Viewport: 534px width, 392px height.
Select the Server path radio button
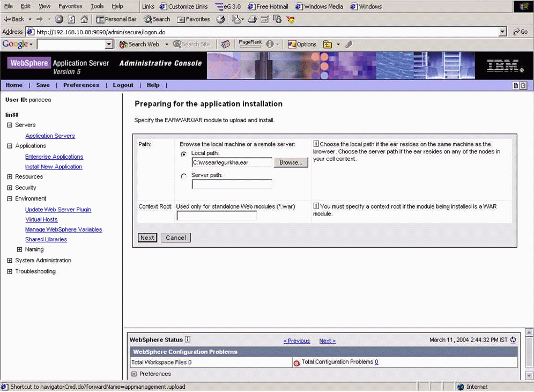(183, 176)
